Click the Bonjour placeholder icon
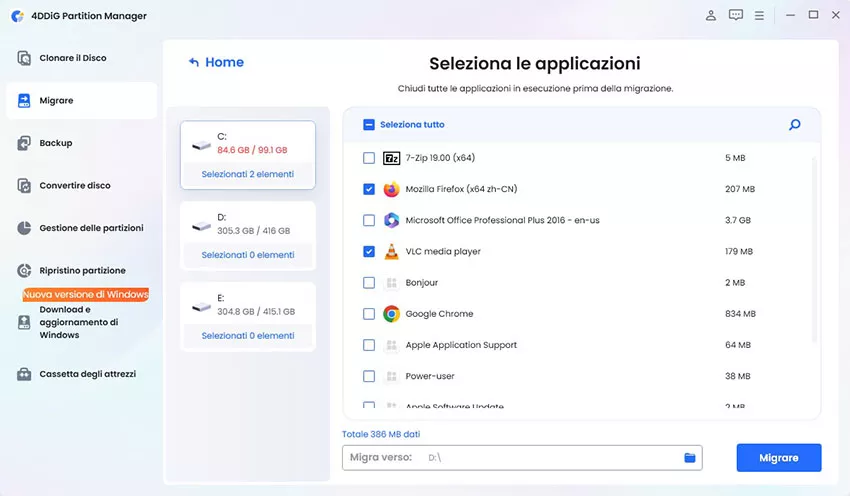The image size is (850, 496). click(391, 283)
